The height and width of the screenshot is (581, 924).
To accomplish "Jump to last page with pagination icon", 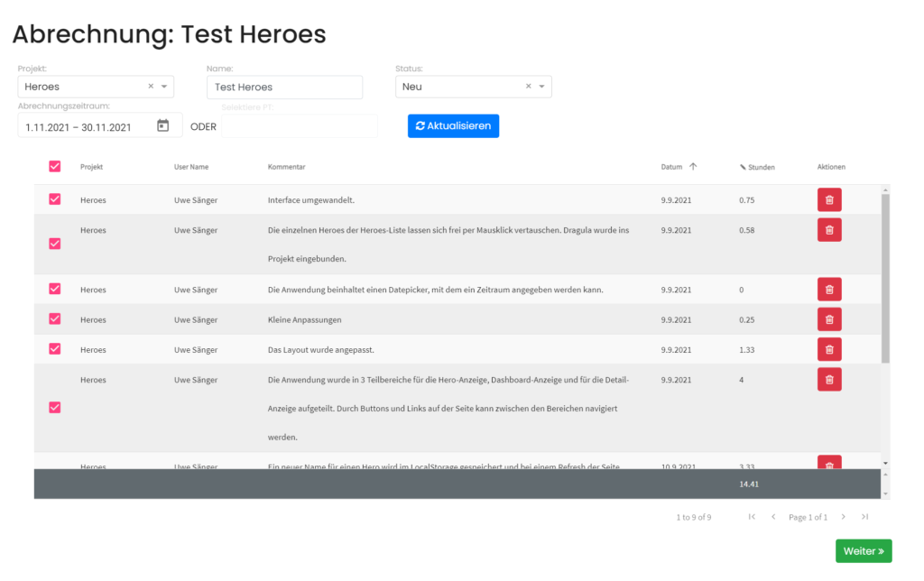I will click(x=864, y=517).
